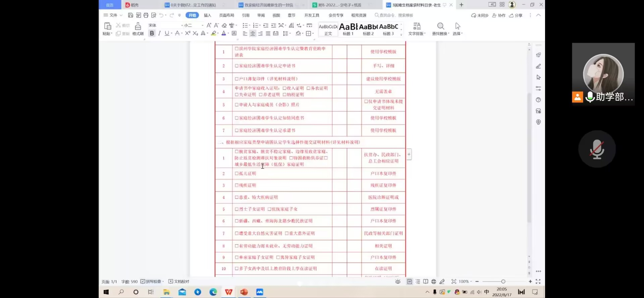Click the zoom slider handle in status bar
Screen dimensions: 644x298
click(503, 282)
